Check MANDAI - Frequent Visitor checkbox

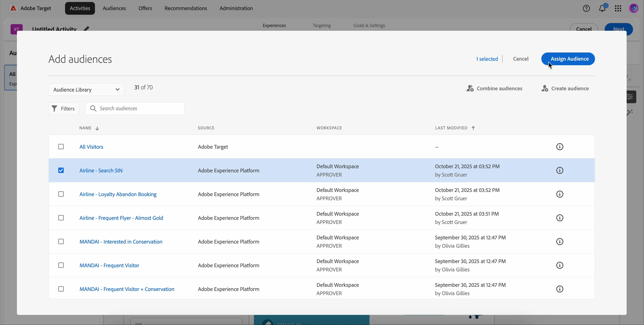point(61,265)
